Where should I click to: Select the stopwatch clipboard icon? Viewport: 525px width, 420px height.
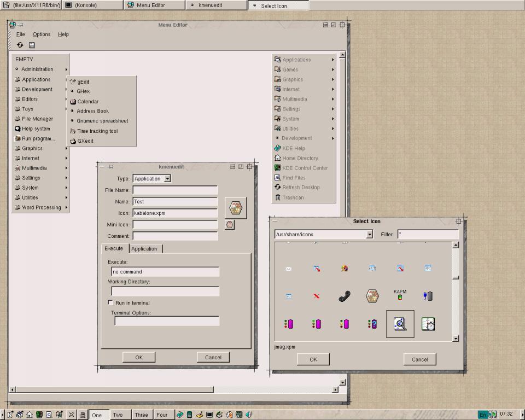(428, 324)
